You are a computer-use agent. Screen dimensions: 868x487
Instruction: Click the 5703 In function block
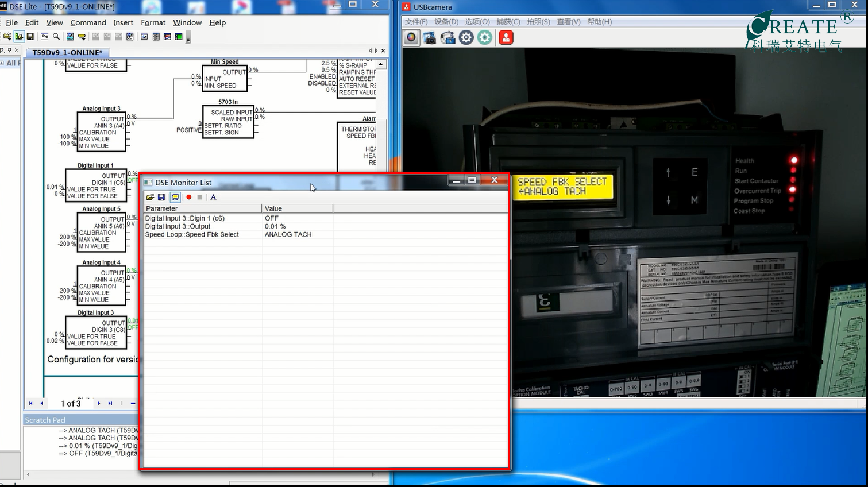[x=228, y=122]
